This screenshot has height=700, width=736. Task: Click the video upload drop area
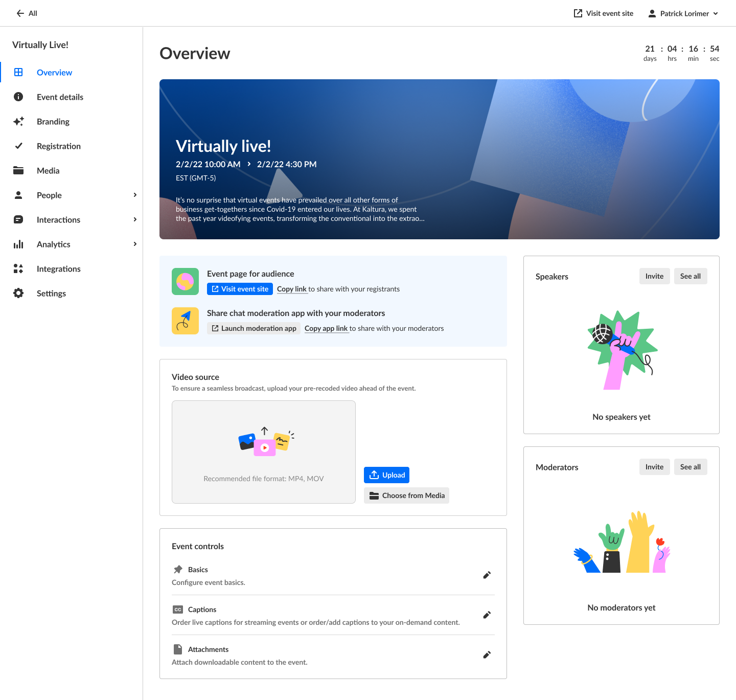264,452
